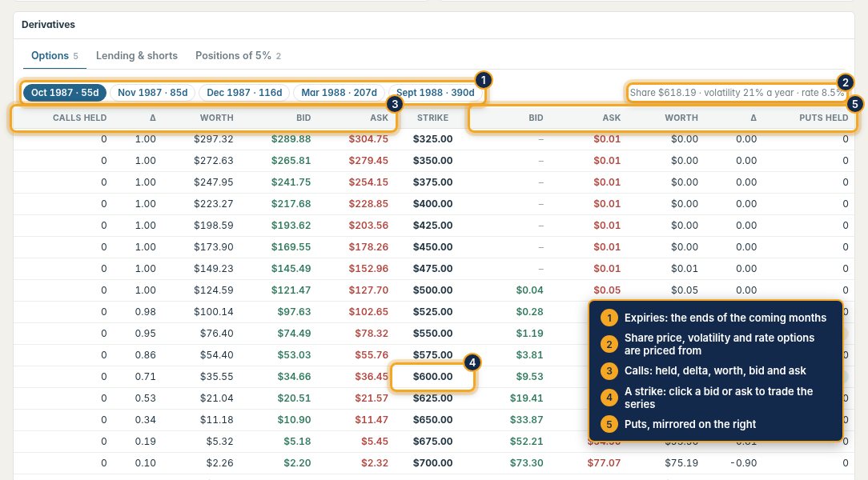Click put bid $73.30 for strike $700.00
The width and height of the screenshot is (868, 480).
coord(526,462)
